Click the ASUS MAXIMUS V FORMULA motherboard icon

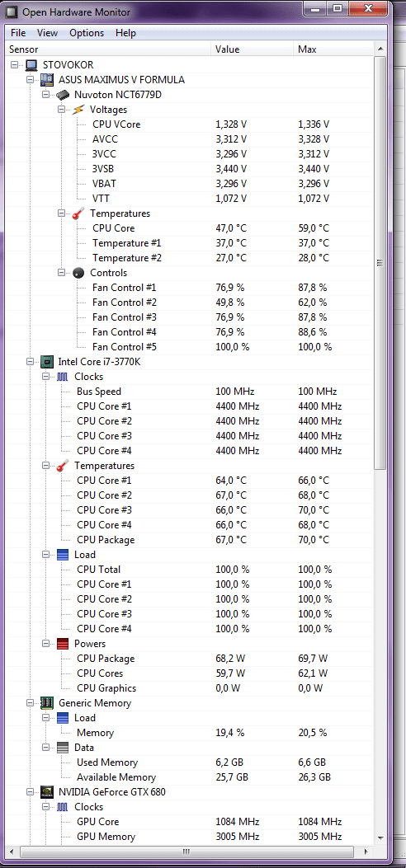[x=47, y=80]
